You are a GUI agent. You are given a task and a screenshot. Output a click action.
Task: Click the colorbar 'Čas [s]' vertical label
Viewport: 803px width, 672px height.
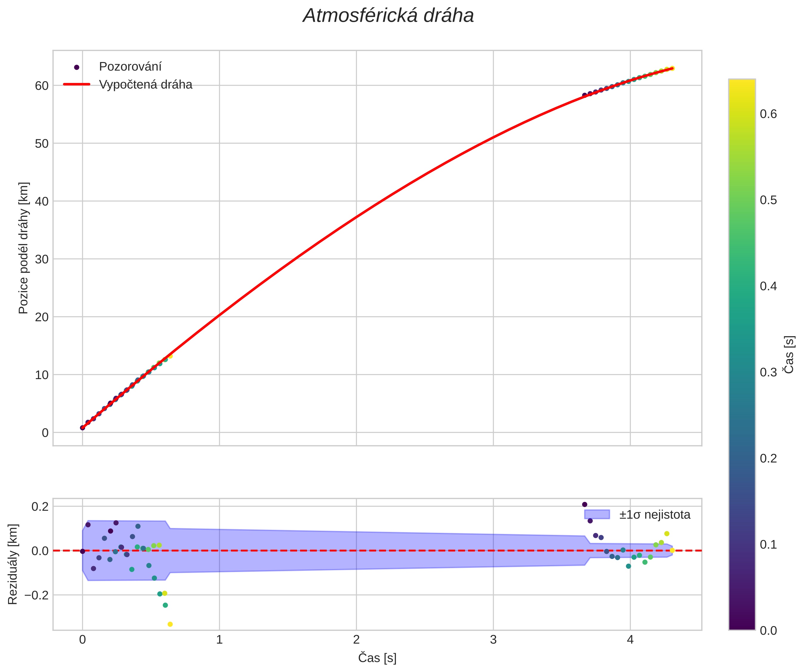coord(788,354)
